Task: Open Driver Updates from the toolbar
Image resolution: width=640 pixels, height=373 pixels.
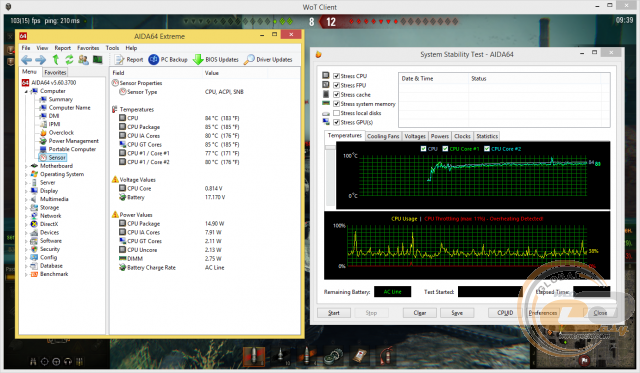Action: click(x=268, y=60)
